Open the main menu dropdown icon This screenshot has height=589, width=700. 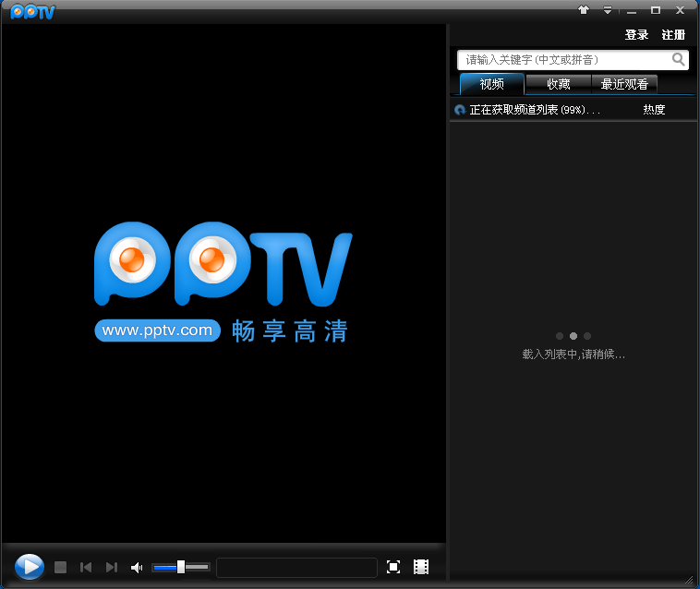(x=608, y=10)
